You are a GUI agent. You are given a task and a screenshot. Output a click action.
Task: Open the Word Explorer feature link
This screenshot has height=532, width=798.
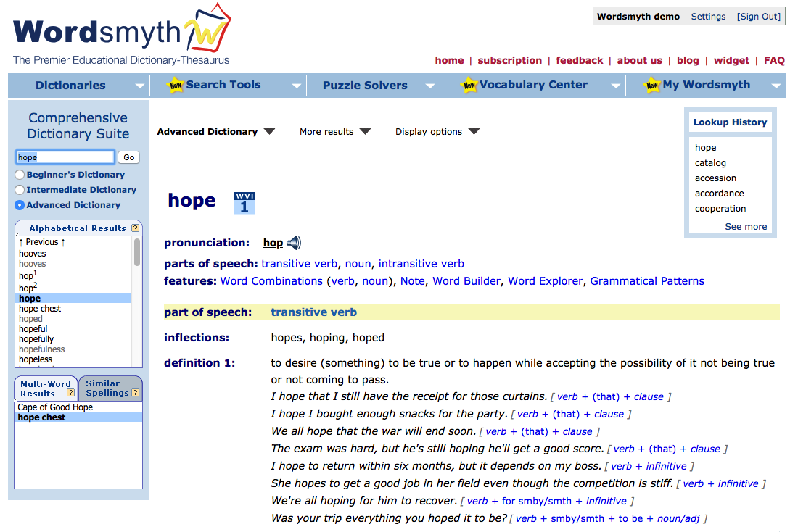coord(545,281)
